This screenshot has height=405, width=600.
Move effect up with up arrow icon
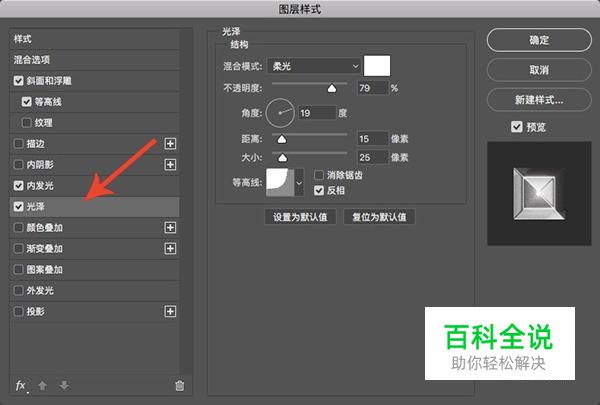pyautogui.click(x=42, y=385)
